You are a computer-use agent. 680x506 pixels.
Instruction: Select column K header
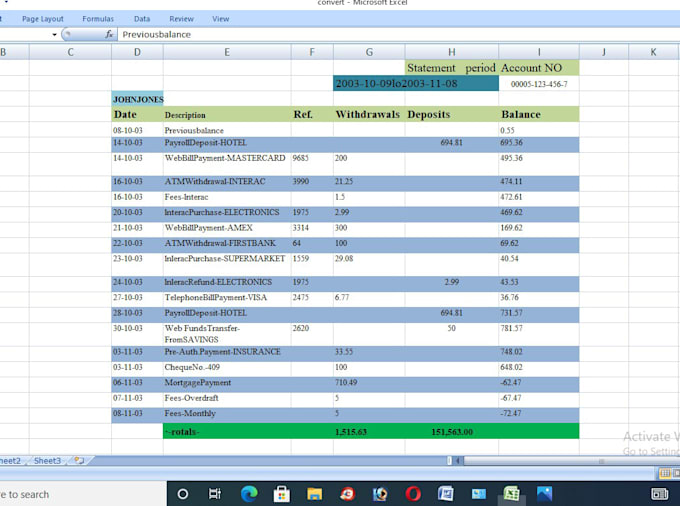coord(653,52)
